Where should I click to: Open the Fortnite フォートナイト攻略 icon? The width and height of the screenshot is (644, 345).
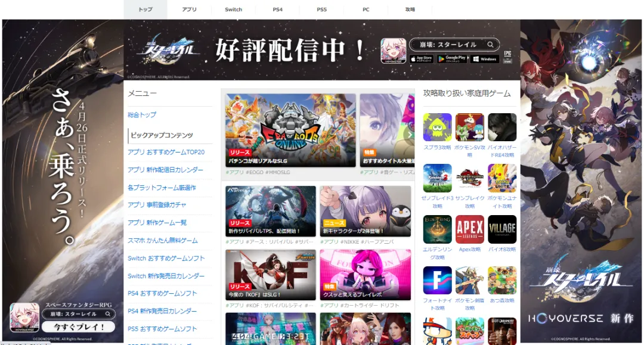437,280
